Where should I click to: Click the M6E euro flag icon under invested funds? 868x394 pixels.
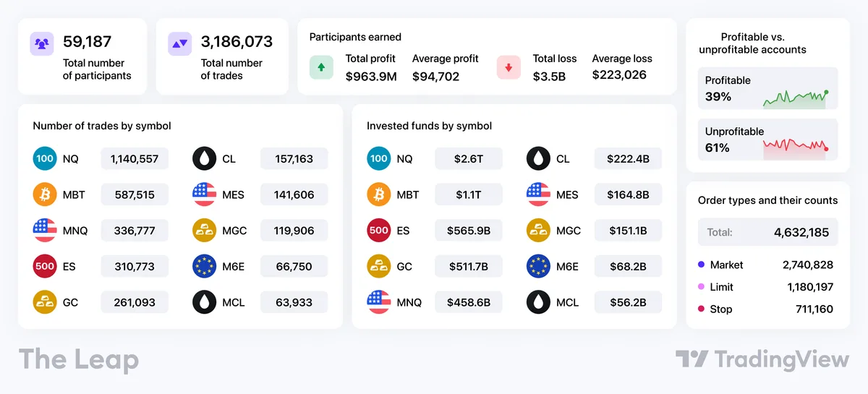pos(538,266)
